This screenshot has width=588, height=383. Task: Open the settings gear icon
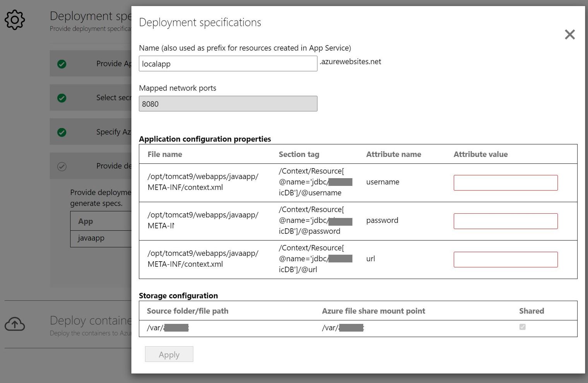coord(15,20)
